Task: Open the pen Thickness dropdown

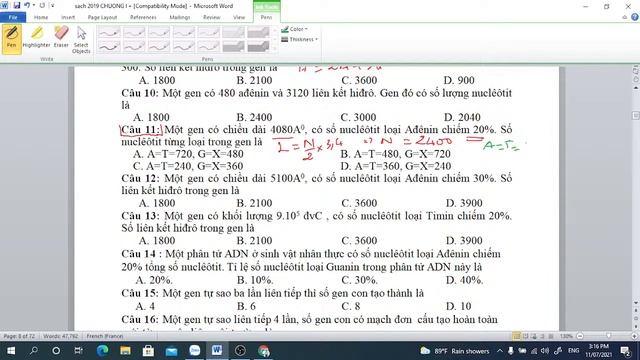Action: [300, 39]
